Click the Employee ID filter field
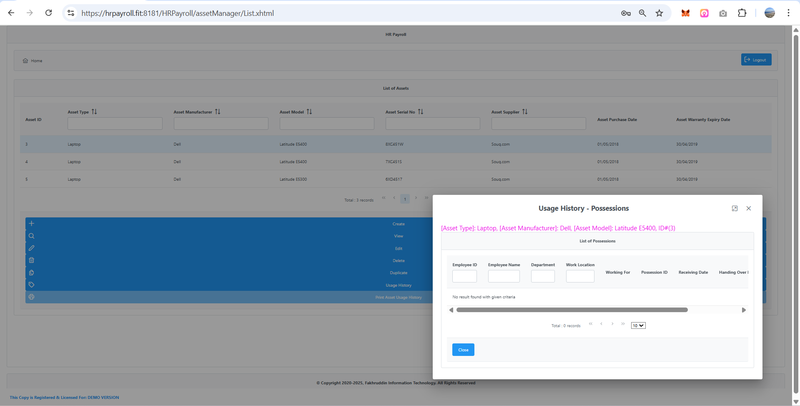800x406 pixels. pyautogui.click(x=464, y=276)
